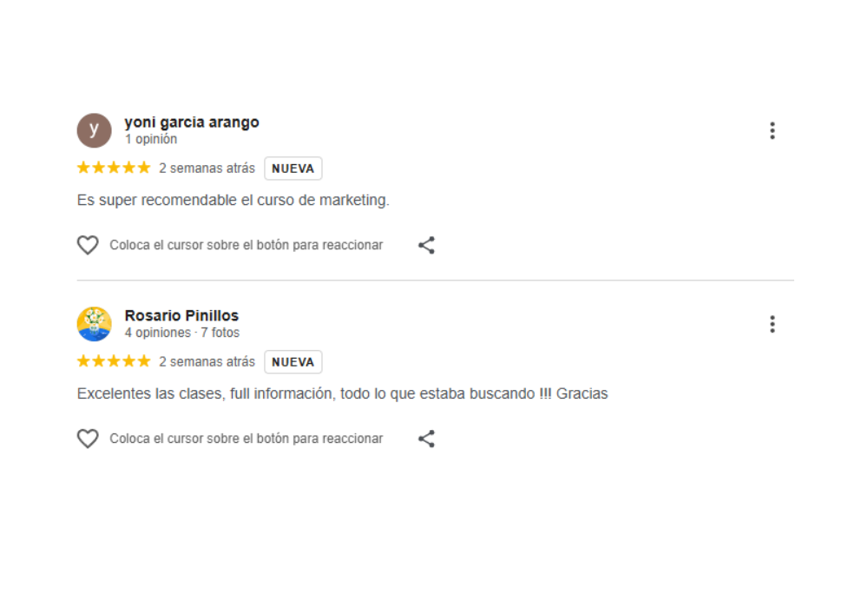The width and height of the screenshot is (868, 608).
Task: Like Rosario Pinillos's review with the heart
Action: click(88, 439)
